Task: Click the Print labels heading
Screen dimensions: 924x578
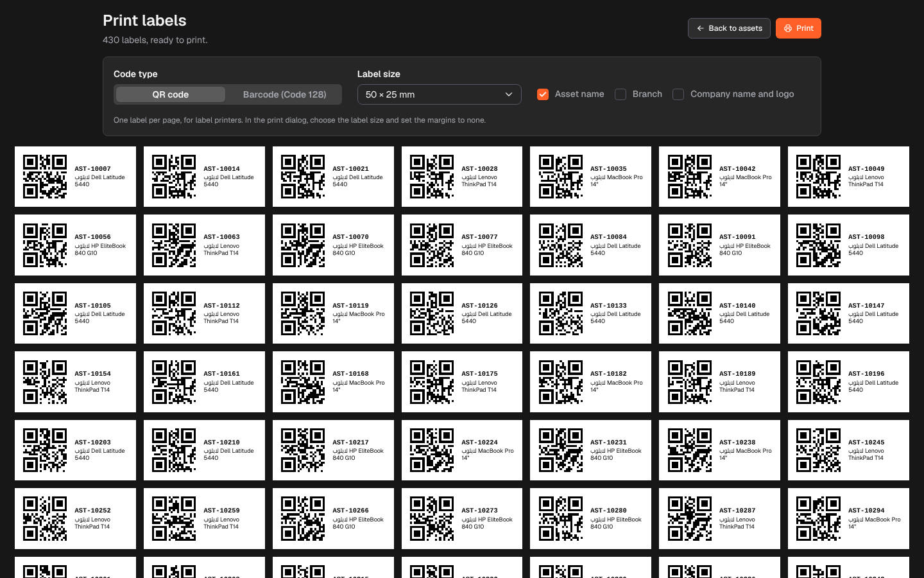Action: [144, 21]
